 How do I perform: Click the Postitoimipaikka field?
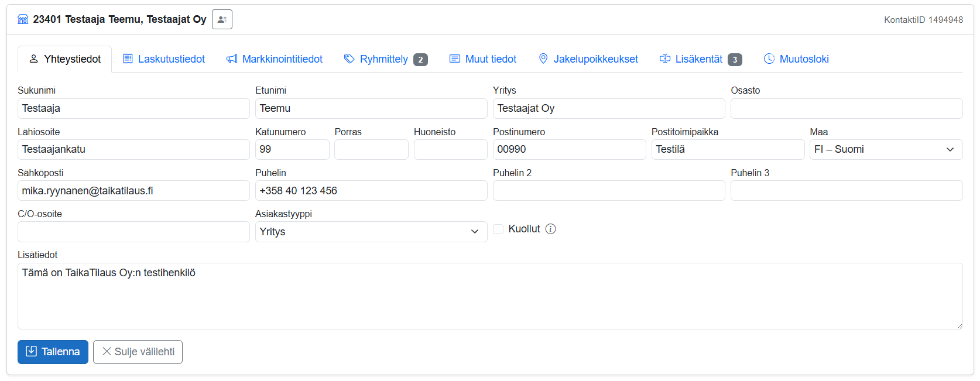[x=728, y=149]
